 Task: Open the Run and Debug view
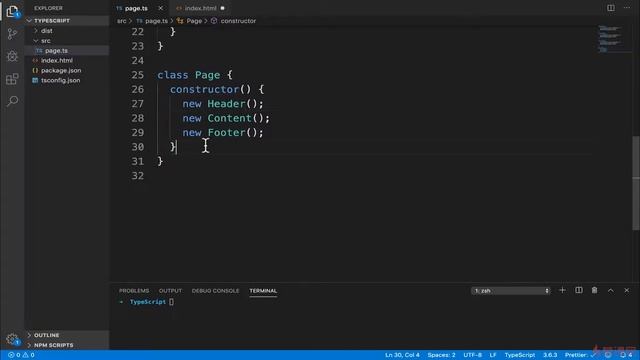pyautogui.click(x=12, y=56)
